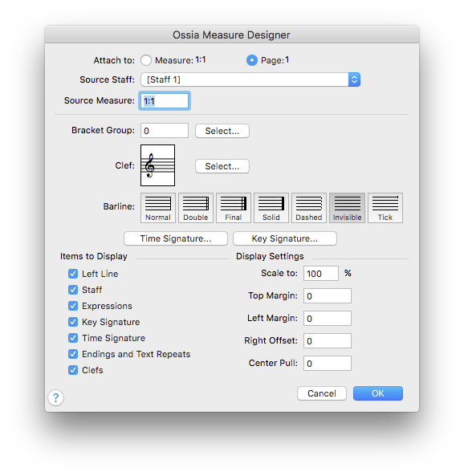The width and height of the screenshot is (464, 476).
Task: Open the Key Signature dialog button
Action: [x=285, y=238]
